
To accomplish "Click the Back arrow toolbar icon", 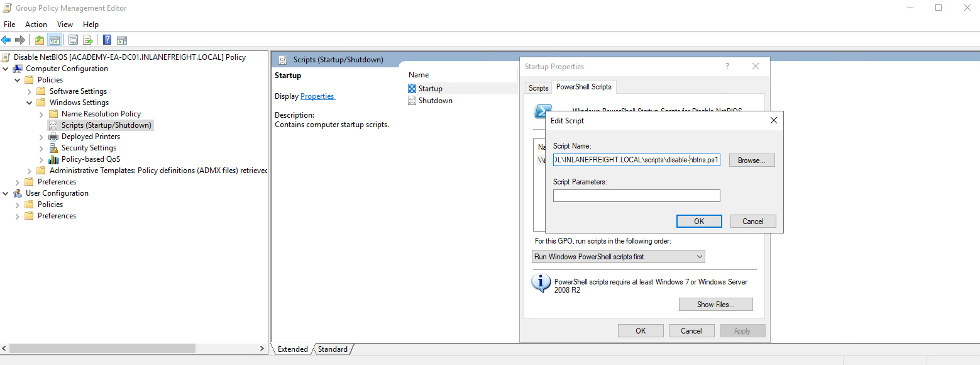I will coord(6,40).
